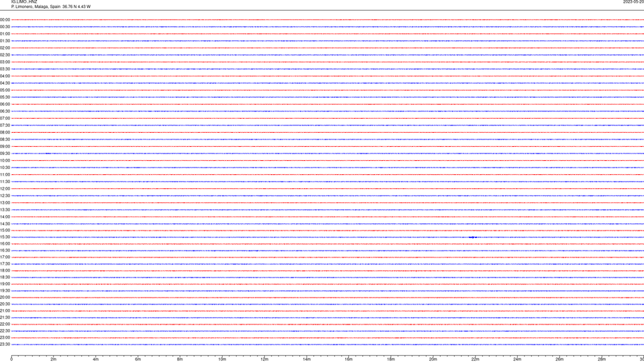Select the 07:00 trace time label
The height and width of the screenshot is (362, 644).
click(5, 118)
